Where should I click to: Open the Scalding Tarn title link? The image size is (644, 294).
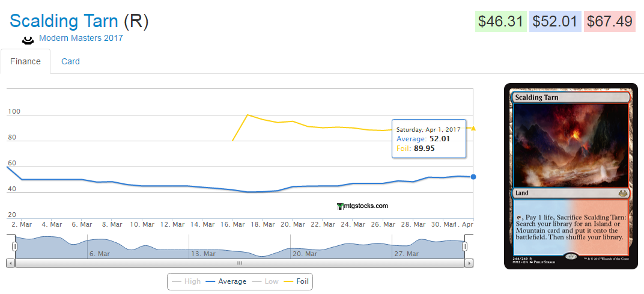tap(64, 21)
